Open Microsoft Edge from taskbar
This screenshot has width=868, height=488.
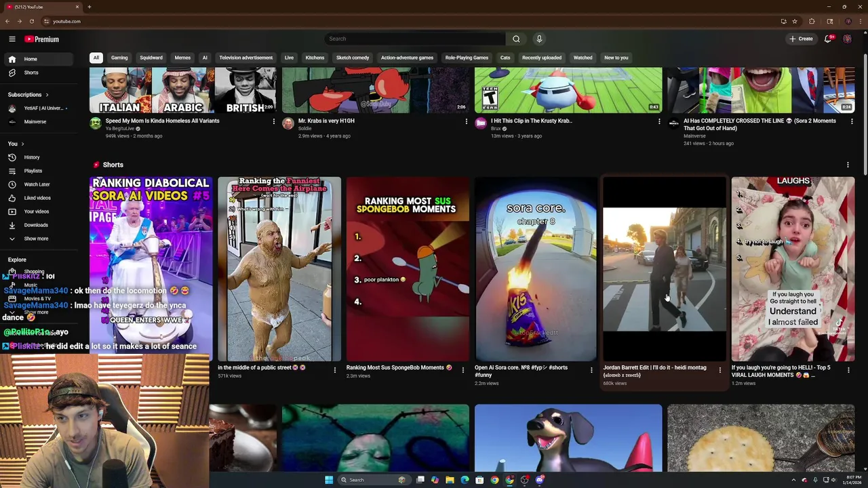point(465,480)
